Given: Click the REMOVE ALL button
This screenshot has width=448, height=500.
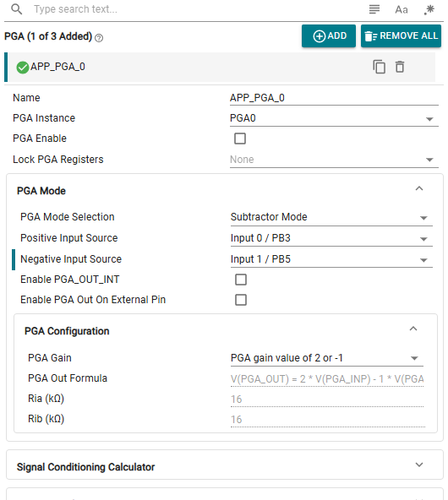Looking at the screenshot, I should click(402, 36).
